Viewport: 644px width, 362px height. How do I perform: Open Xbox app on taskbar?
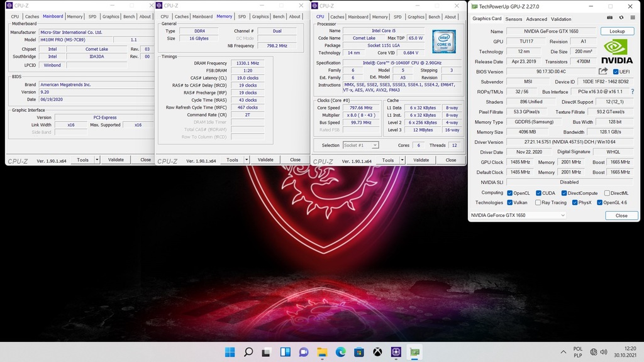click(x=377, y=352)
